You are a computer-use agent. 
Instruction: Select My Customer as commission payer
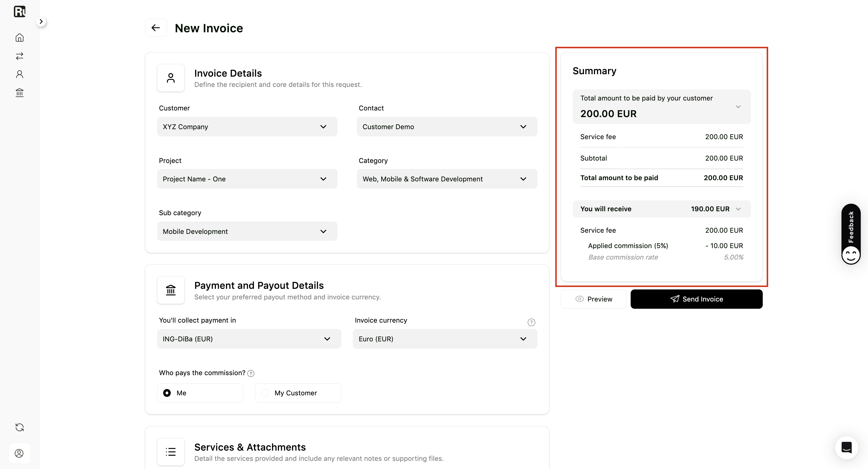(298, 393)
